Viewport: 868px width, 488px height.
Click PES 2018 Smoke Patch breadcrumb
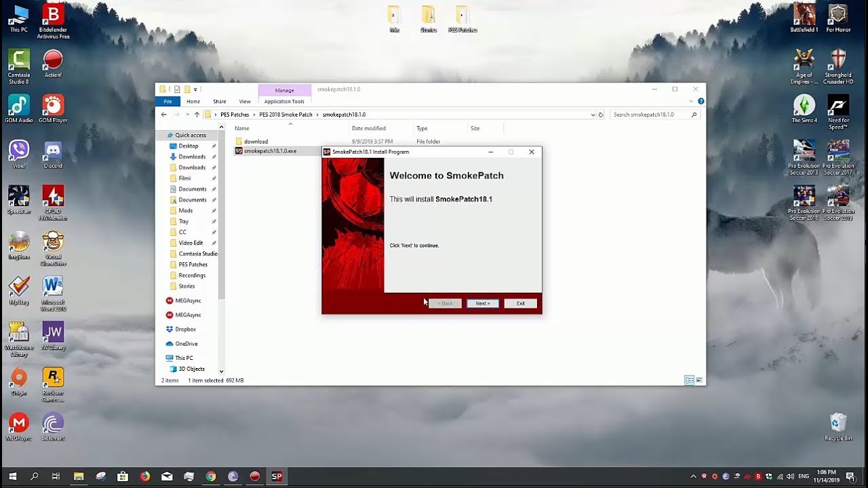285,115
